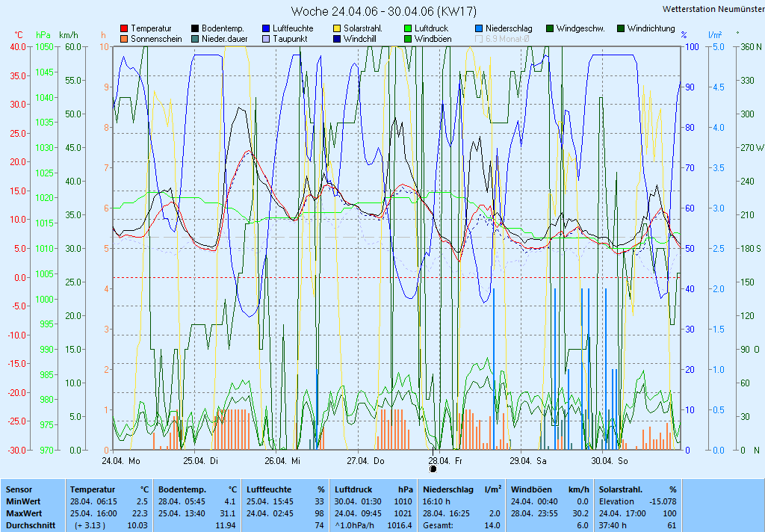The height and width of the screenshot is (532, 765).
Task: Click the orange Sonnenschein legend icon
Action: 124,39
